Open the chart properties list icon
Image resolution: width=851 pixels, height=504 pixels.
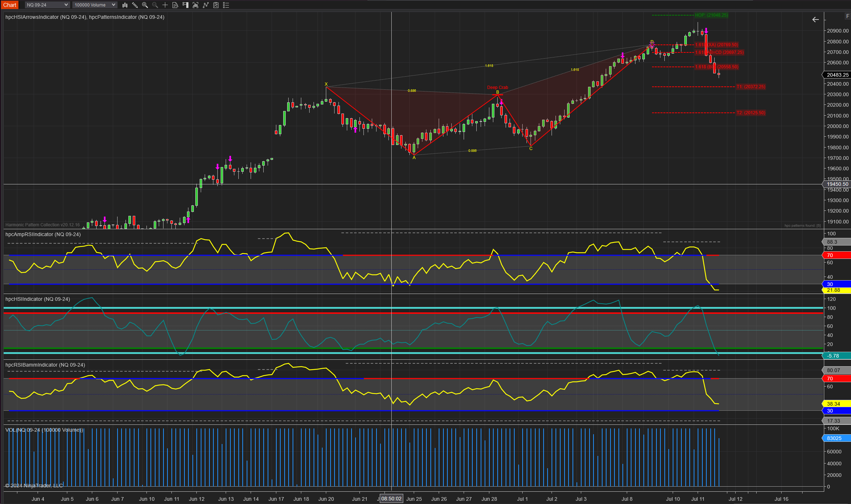[x=226, y=5]
